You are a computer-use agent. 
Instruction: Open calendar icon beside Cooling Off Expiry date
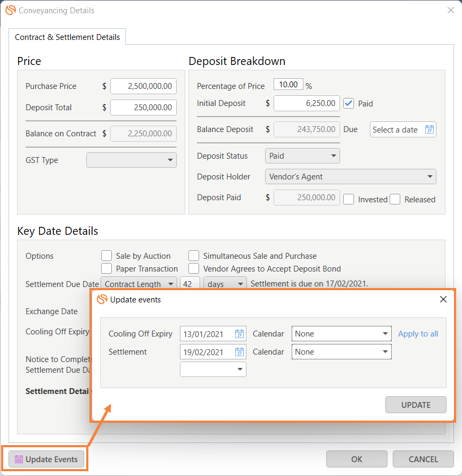[240, 334]
